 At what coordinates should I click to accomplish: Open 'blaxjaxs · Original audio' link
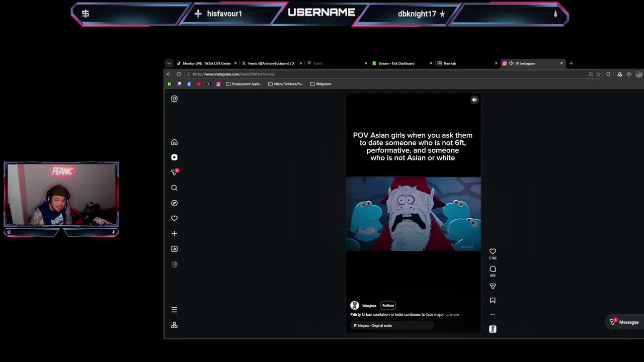[374, 325]
